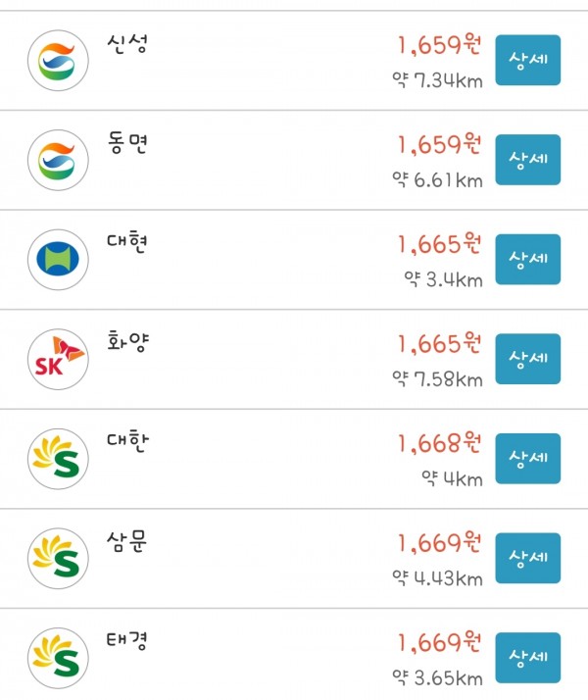
Task: Tap the SK logo for 화양
Action: (58, 359)
